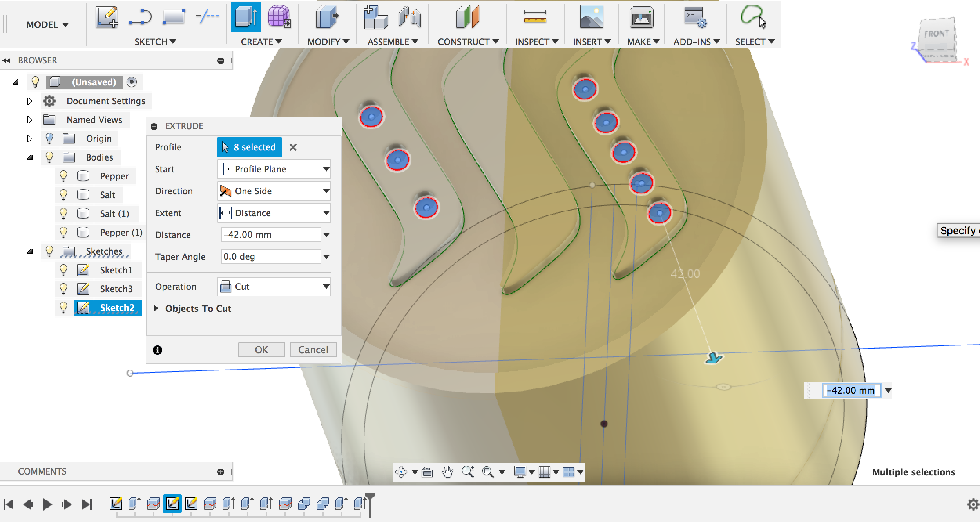Toggle visibility bulb for Pepper (1) body

[x=63, y=232]
